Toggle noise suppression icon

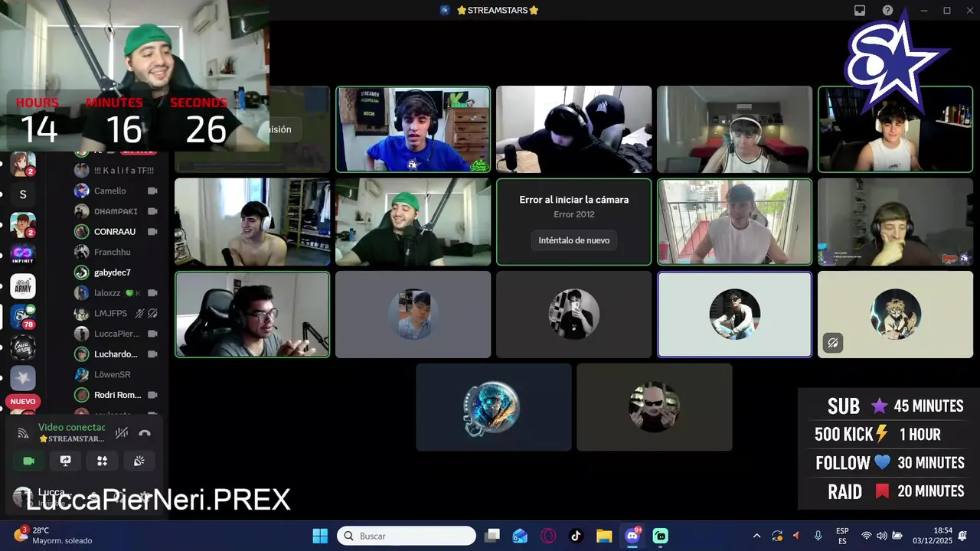121,433
